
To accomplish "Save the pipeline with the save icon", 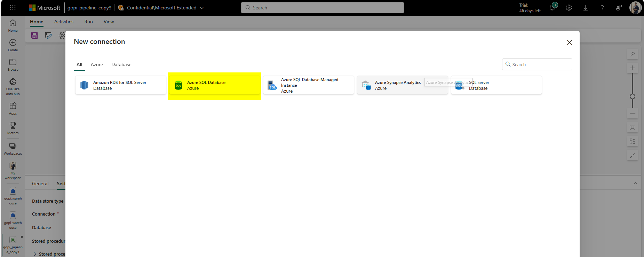I will (34, 36).
